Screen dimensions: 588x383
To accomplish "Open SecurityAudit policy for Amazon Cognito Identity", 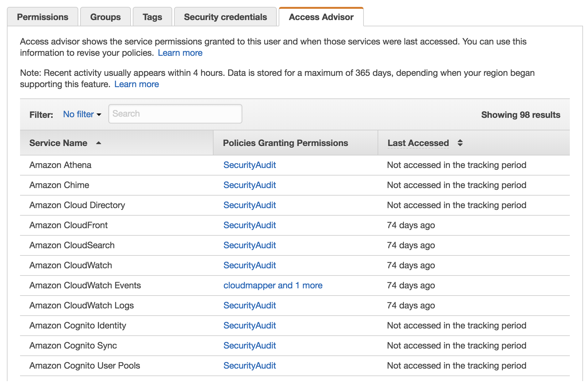I will click(x=250, y=326).
